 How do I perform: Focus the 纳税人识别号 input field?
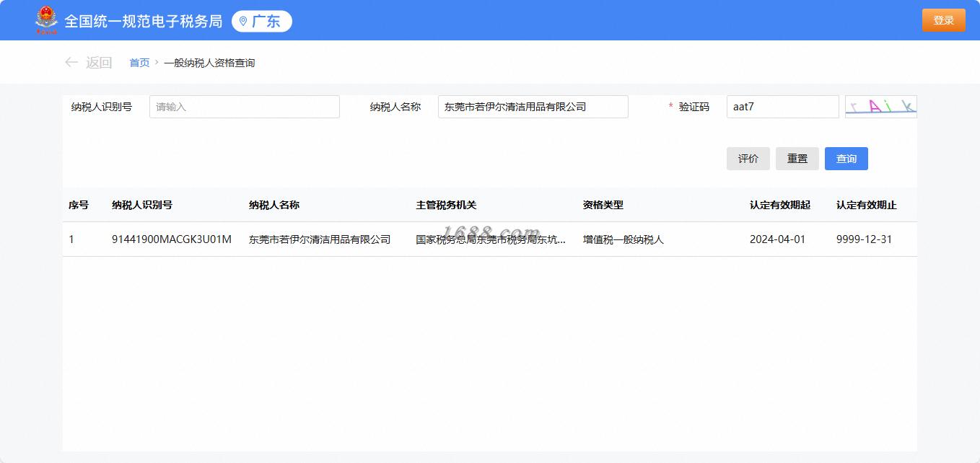pyautogui.click(x=245, y=107)
